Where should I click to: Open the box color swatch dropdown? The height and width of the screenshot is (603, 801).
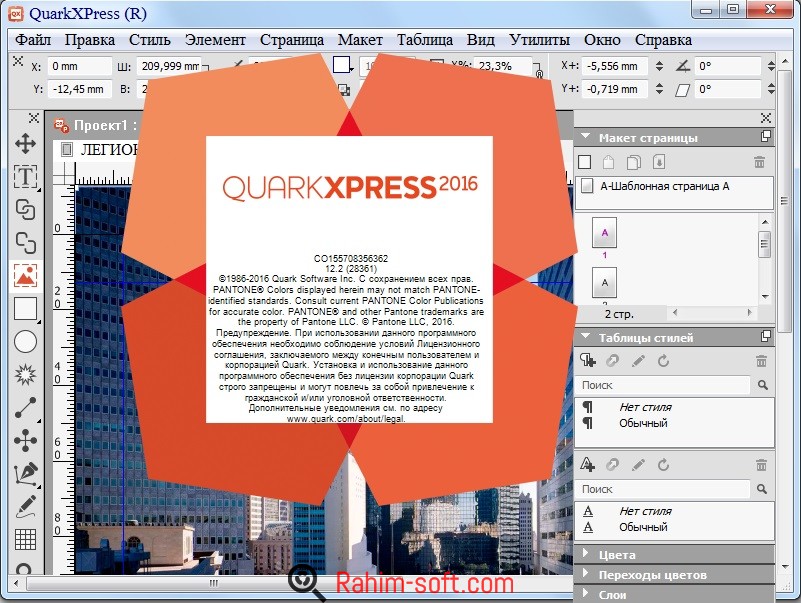pyautogui.click(x=343, y=65)
